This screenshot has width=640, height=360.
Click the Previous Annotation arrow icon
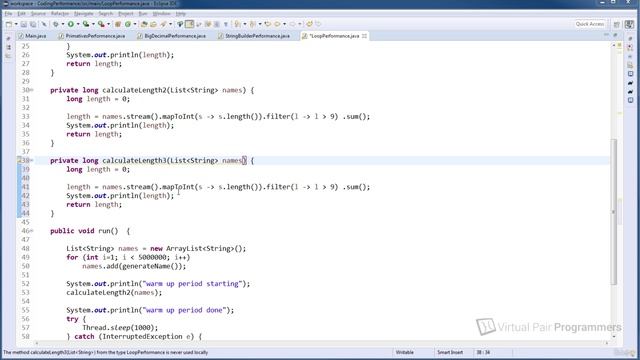pos(253,24)
